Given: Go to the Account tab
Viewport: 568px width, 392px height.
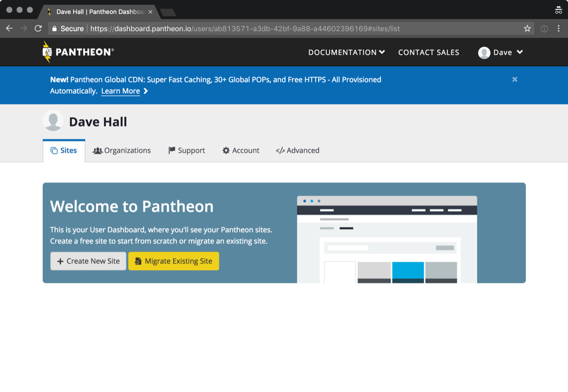Looking at the screenshot, I should [241, 151].
